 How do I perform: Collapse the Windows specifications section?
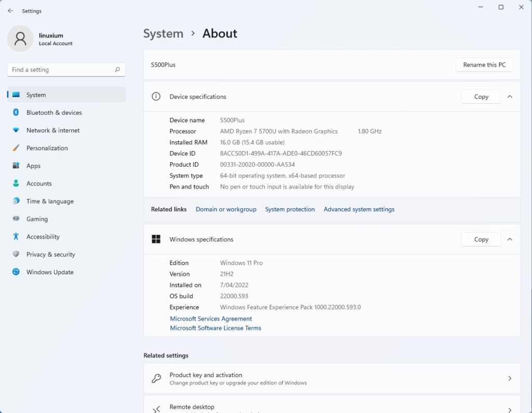coord(510,239)
